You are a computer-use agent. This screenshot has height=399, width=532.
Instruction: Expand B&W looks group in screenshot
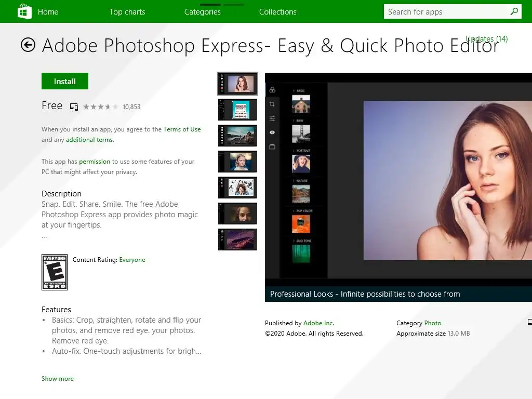pos(298,121)
